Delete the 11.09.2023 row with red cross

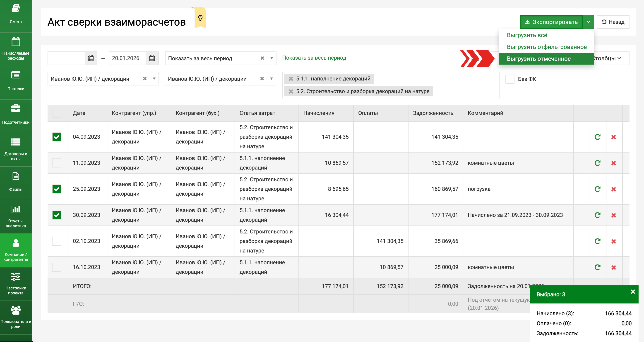tap(613, 163)
